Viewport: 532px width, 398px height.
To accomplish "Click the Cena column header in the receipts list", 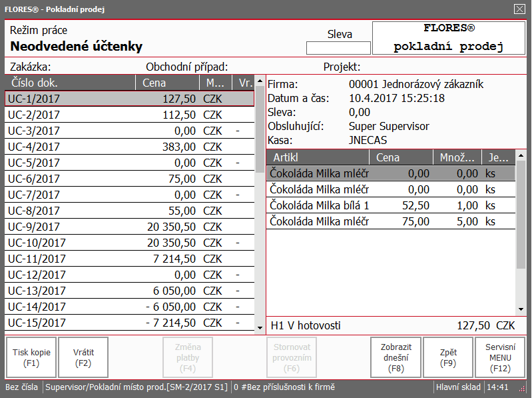I will [x=167, y=83].
